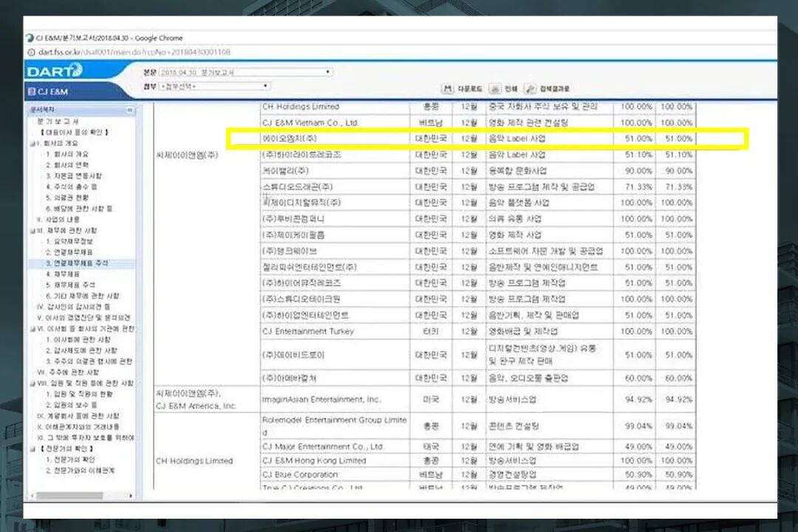
Task: Click the site info icon in address bar
Action: click(x=32, y=52)
